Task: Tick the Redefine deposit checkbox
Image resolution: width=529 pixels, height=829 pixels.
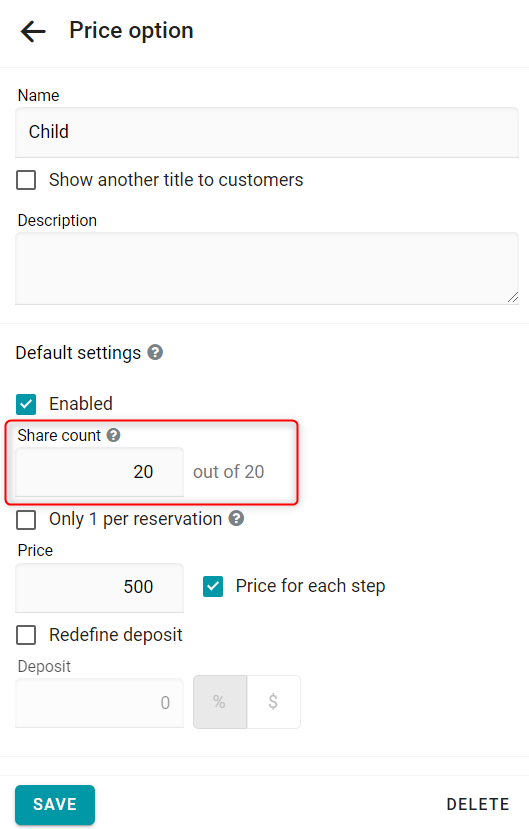Action: [26, 635]
